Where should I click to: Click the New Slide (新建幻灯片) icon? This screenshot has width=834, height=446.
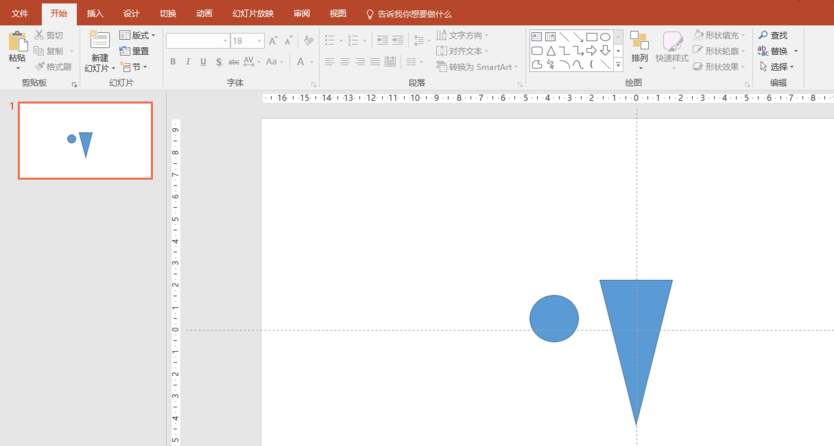click(x=99, y=41)
